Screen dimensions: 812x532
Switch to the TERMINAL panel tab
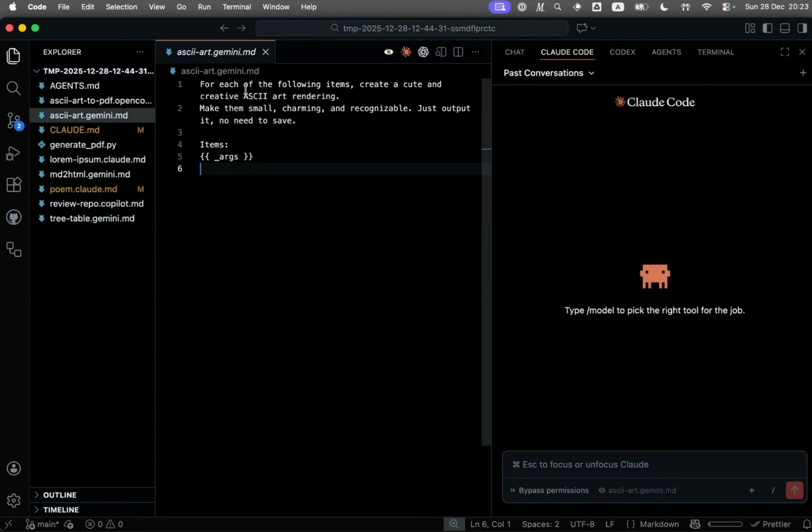click(x=716, y=52)
